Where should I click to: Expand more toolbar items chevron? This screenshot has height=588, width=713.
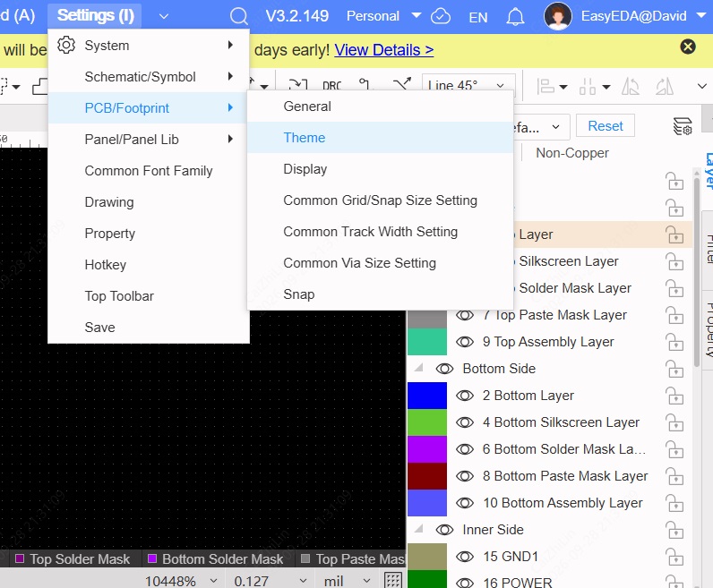pos(702,86)
